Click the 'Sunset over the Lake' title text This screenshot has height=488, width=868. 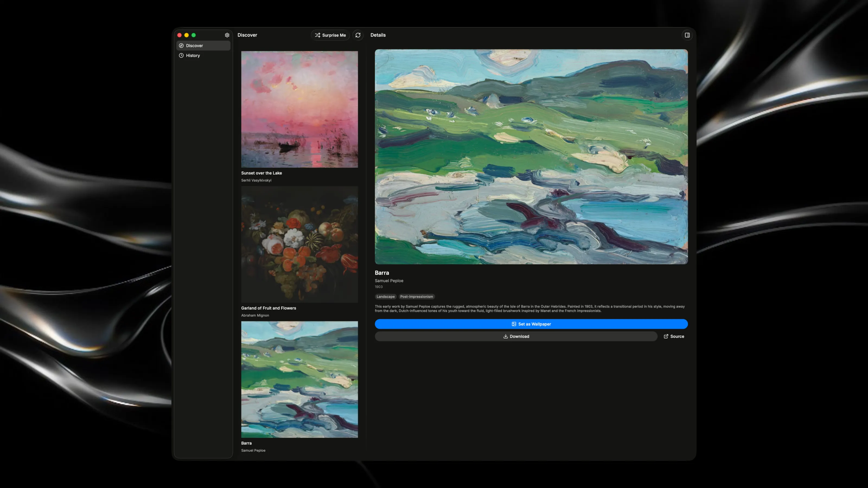[x=261, y=173]
